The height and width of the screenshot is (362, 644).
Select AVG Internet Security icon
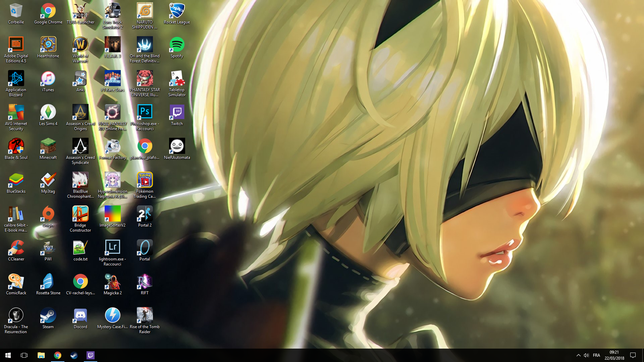[16, 118]
